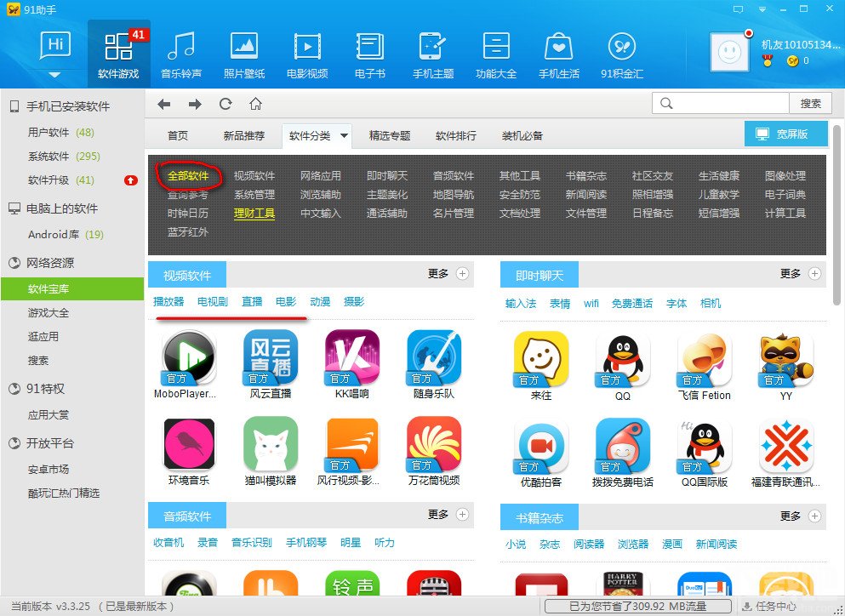Image resolution: width=845 pixels, height=616 pixels.
Task: Open the 功能大全 features icon
Action: (496, 46)
